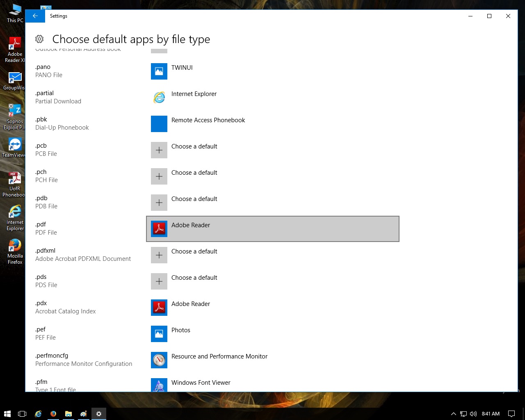Open the GroupWise desktop shortcut
525x420 pixels.
pyautogui.click(x=14, y=81)
